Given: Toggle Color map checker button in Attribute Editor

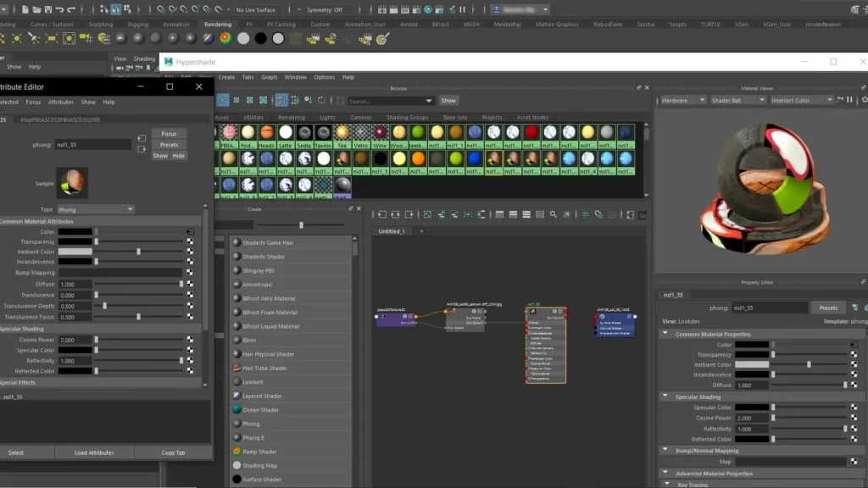Looking at the screenshot, I should [x=190, y=232].
